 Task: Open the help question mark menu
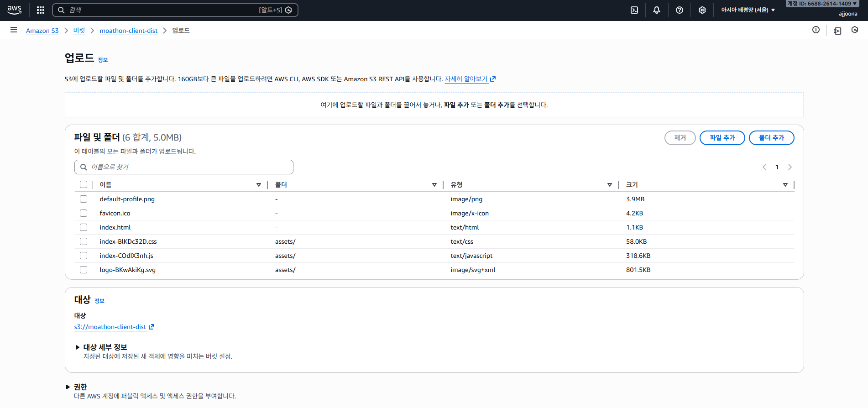[x=680, y=10]
